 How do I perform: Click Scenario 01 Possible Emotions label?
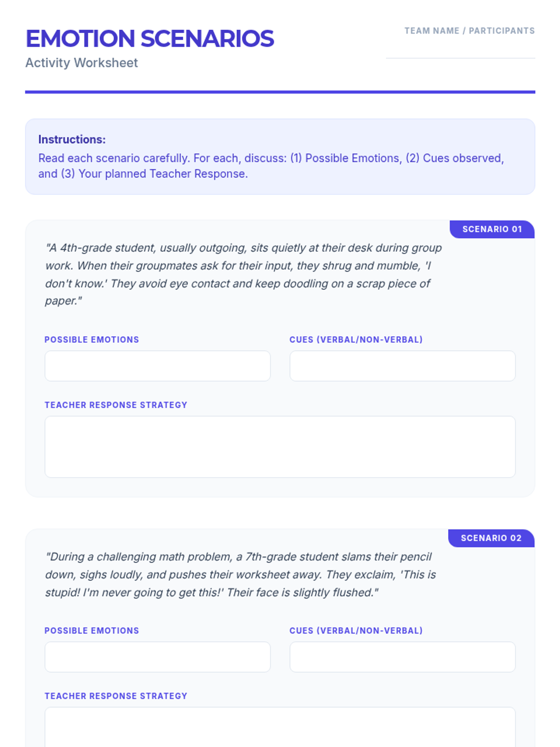[x=92, y=340]
